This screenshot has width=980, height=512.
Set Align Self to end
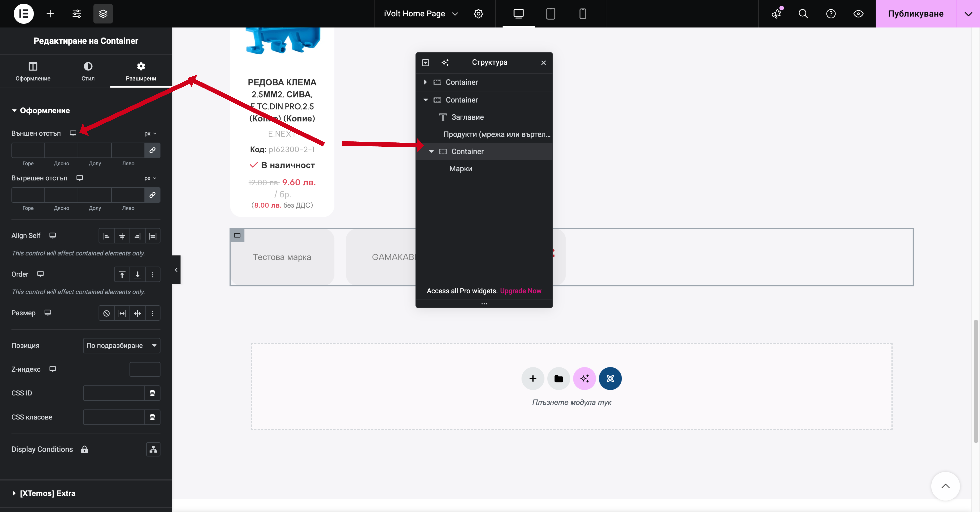[137, 236]
